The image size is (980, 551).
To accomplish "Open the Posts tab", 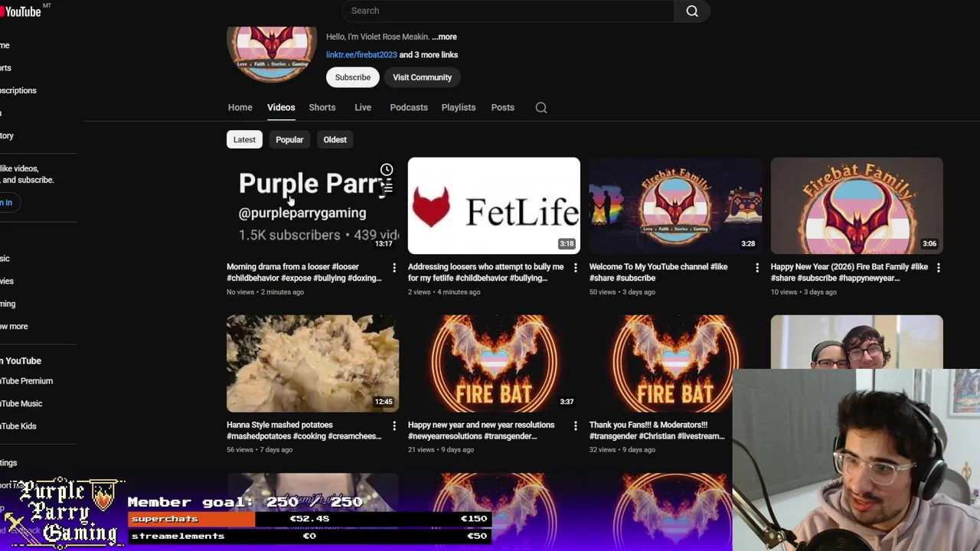I will coord(502,107).
